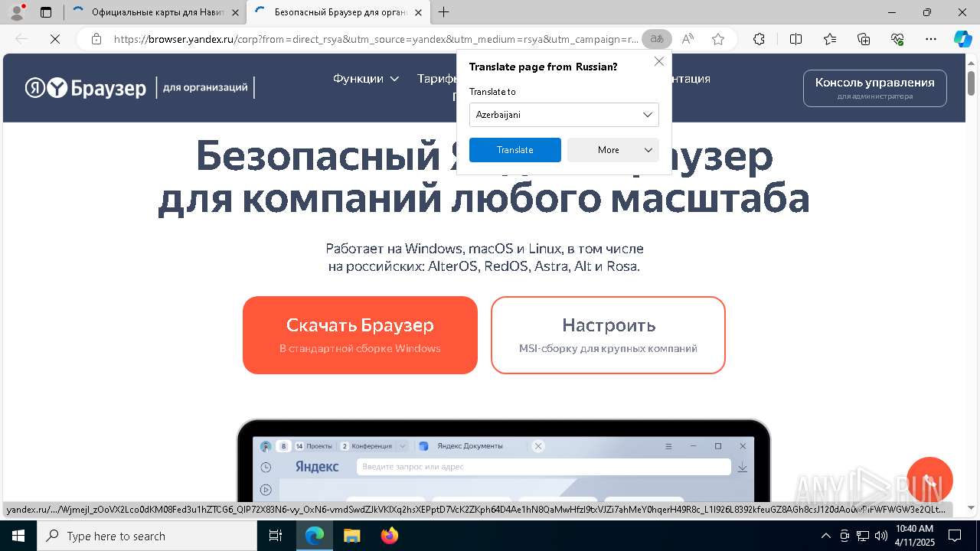Screen dimensions: 980x551
Task: Open Консоль управления for administrators
Action: pos(874,88)
